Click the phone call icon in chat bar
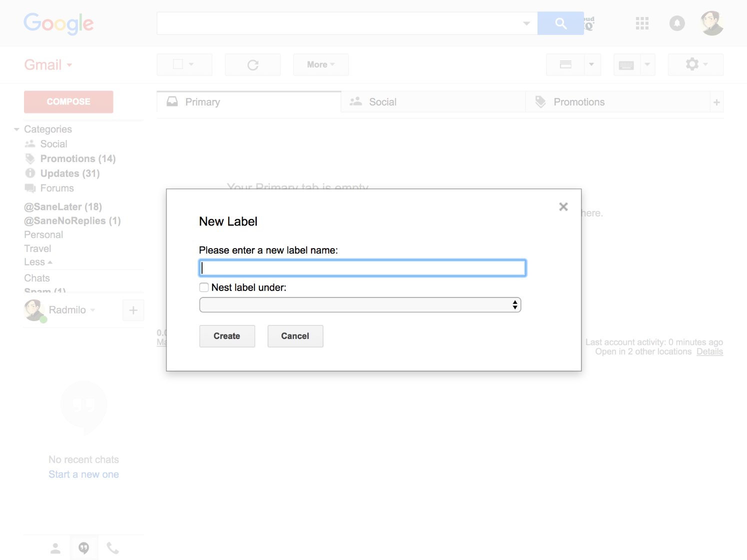The height and width of the screenshot is (560, 747). (x=112, y=547)
